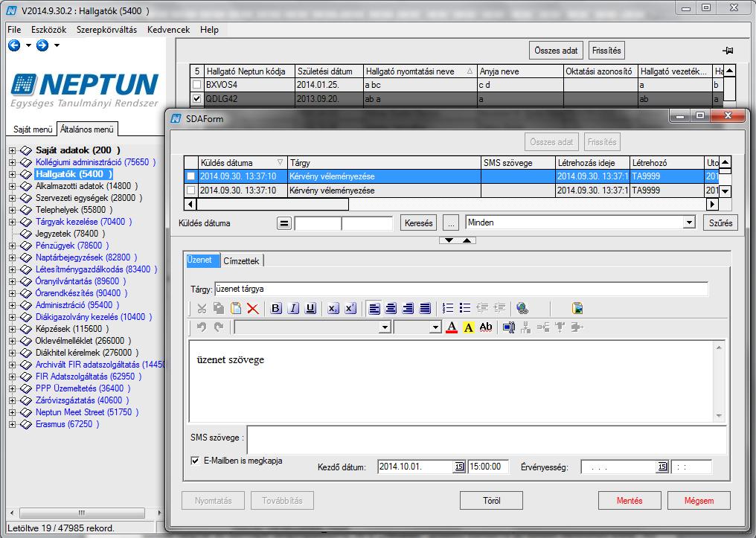Toggle bold formatting
The width and height of the screenshot is (756, 538).
(x=276, y=309)
